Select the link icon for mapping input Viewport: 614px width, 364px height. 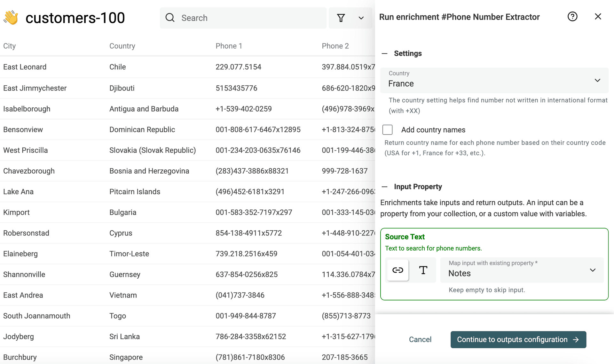tap(397, 270)
